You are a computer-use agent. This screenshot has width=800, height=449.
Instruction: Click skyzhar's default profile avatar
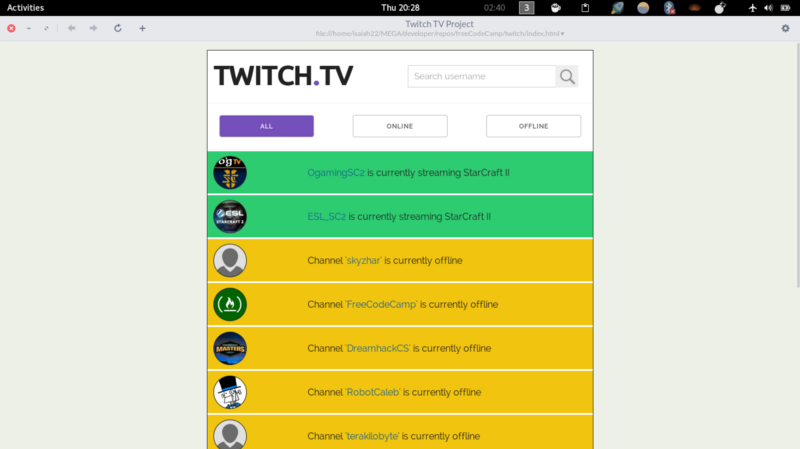230,261
